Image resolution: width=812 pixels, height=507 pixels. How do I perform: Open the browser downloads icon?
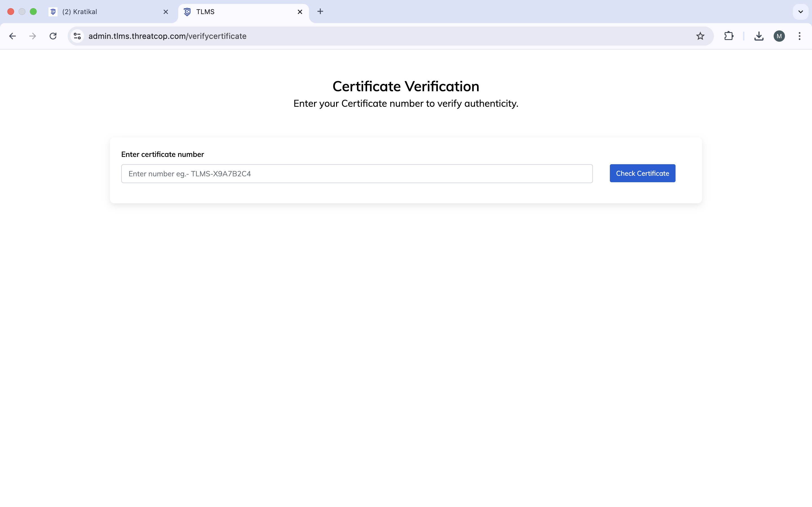pos(759,36)
